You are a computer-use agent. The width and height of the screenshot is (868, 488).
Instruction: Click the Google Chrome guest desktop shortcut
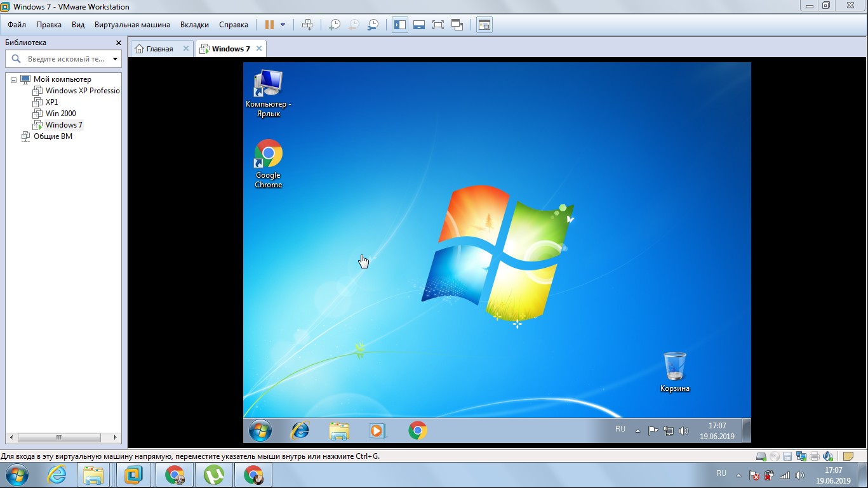pos(268,164)
